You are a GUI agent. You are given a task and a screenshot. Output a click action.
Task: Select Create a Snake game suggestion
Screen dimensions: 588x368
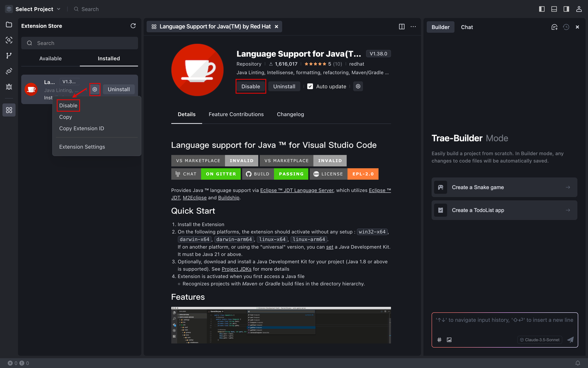[x=504, y=187]
